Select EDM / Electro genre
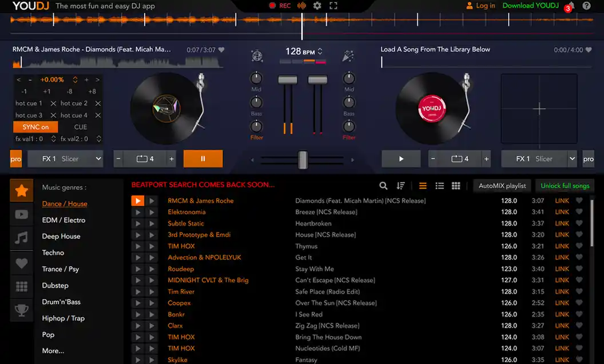This screenshot has width=604, height=364. click(63, 220)
